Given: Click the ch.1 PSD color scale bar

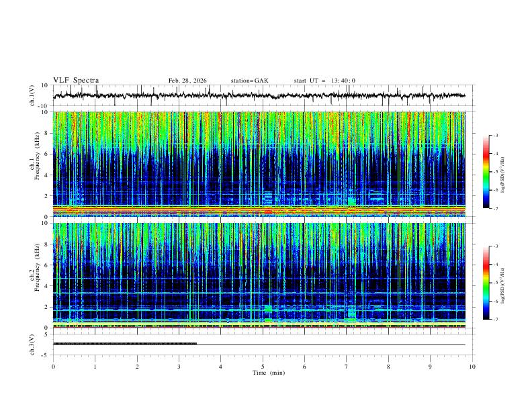Looking at the screenshot, I should point(486,172).
